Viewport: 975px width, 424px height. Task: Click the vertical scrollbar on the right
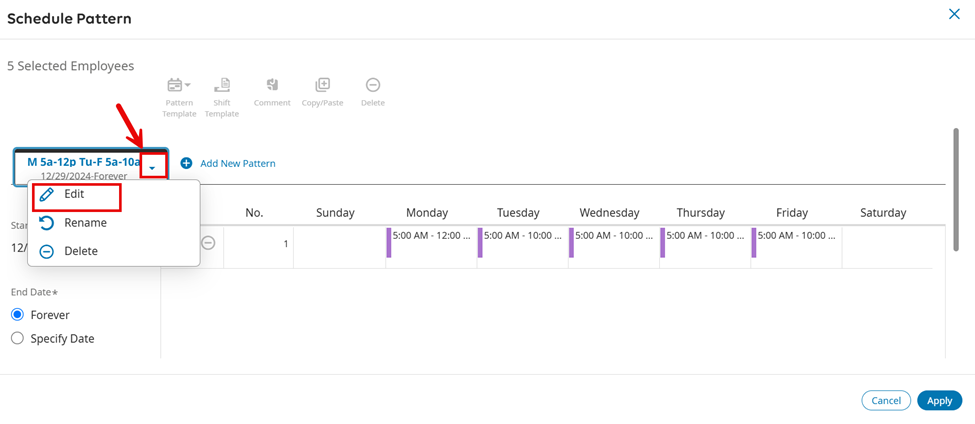click(955, 190)
